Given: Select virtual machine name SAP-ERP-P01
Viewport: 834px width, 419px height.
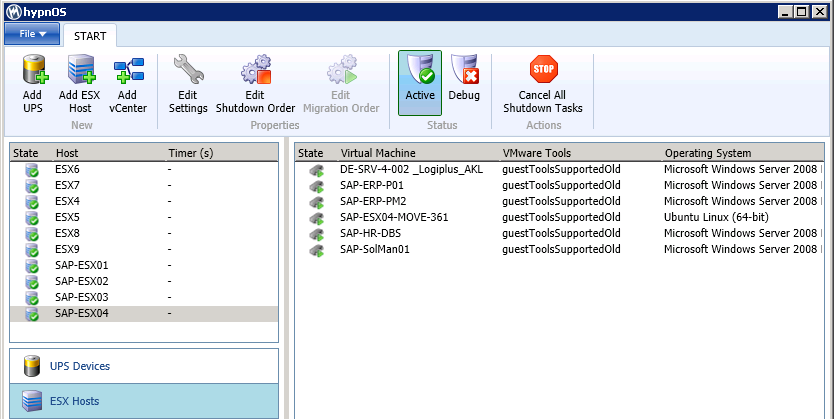Looking at the screenshot, I should tap(372, 186).
